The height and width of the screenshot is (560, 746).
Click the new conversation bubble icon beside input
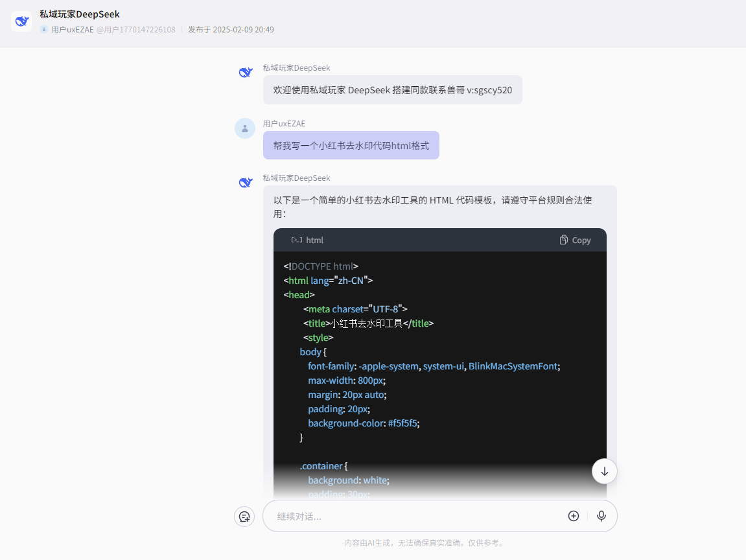tap(244, 516)
